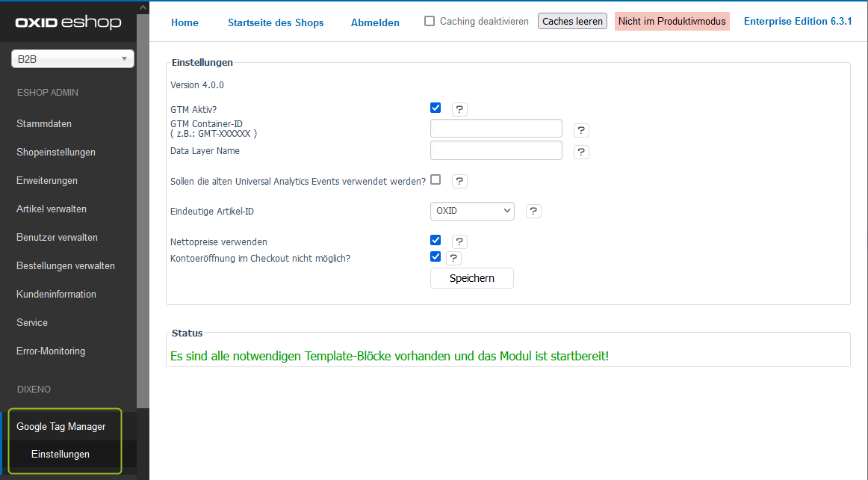Open Kundeninformation menu
Screen dimensions: 868x480
click(56, 294)
